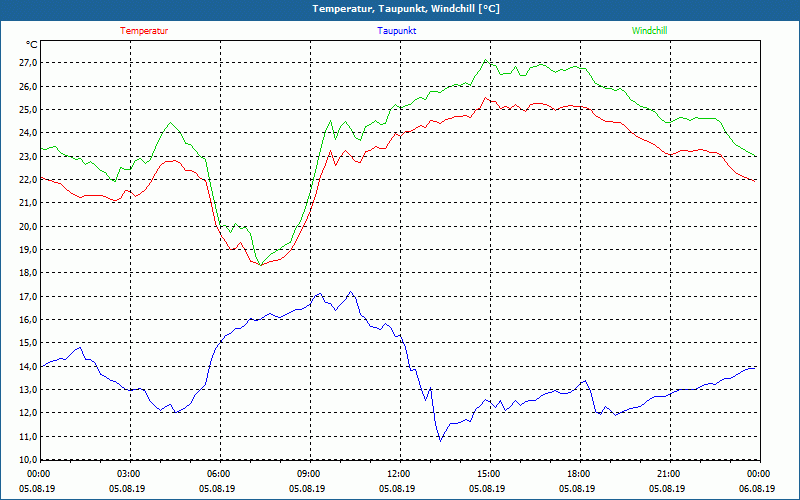Click the '12,0' y-axis value

tap(28, 413)
